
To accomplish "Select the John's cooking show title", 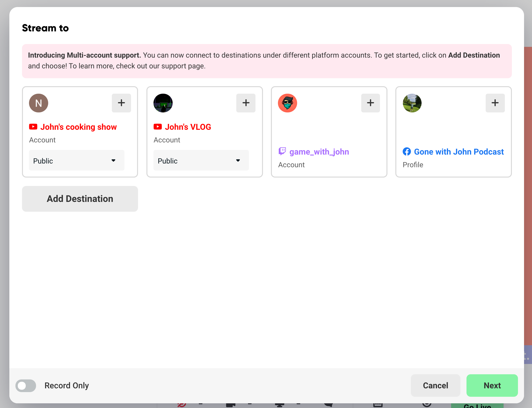I will (79, 127).
